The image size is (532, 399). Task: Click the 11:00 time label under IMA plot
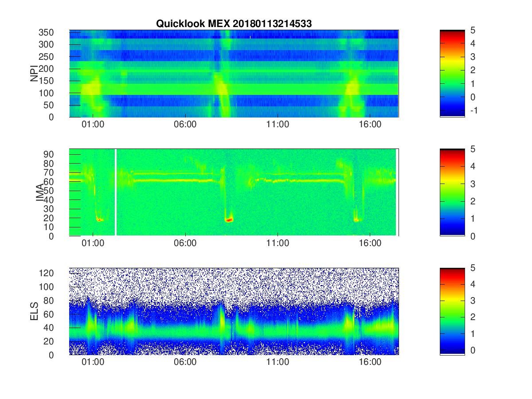coord(278,243)
